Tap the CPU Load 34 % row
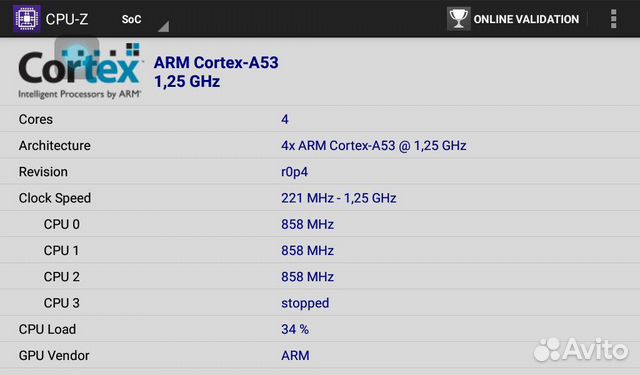Screen dimensions: 640x375 [x=320, y=329]
